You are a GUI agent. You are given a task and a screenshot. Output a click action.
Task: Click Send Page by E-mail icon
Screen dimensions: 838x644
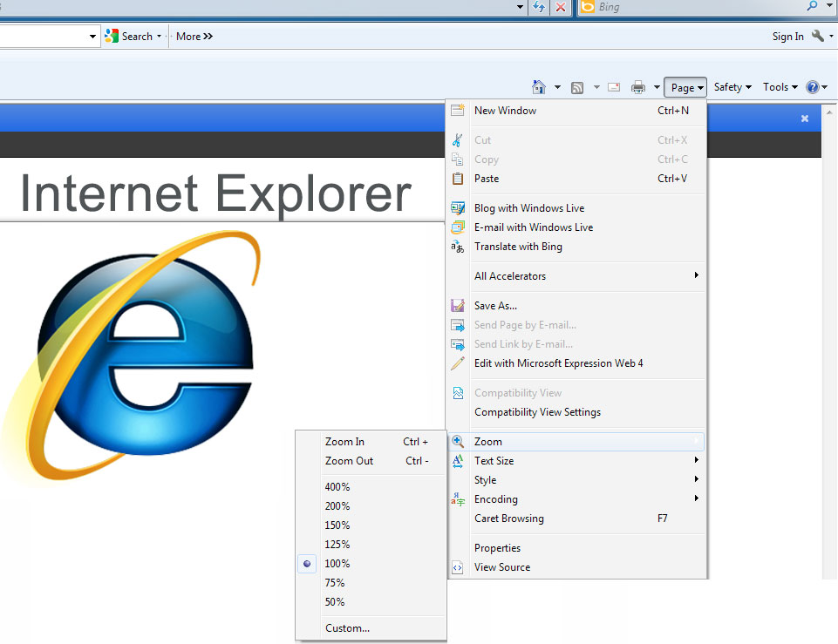pyautogui.click(x=458, y=325)
